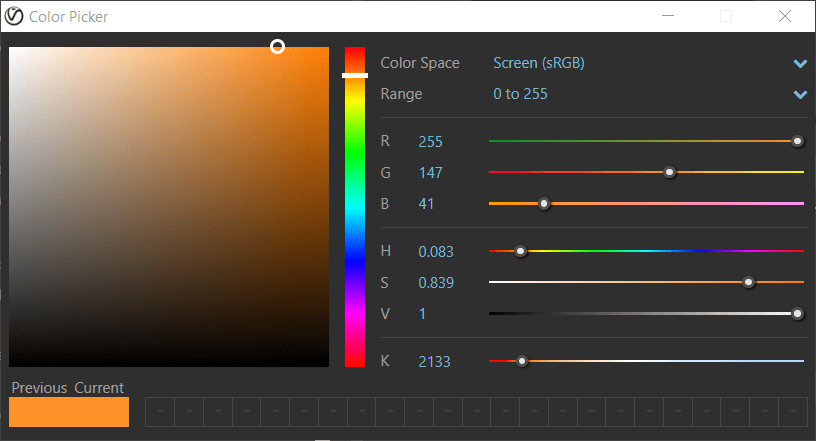Select the Screen (sRGB) color space value
The height and width of the screenshot is (441, 816).
539,63
